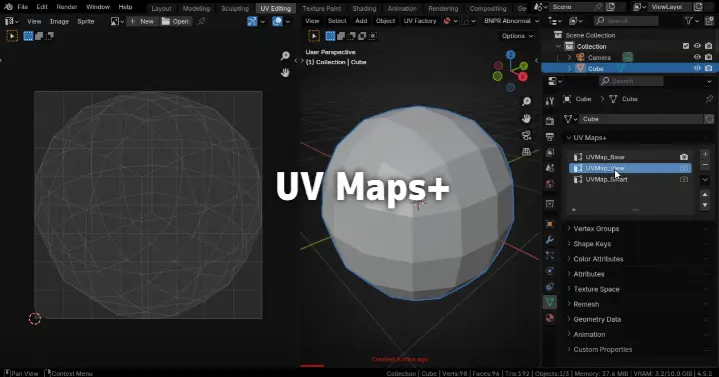Viewport: 719px width, 377px height.
Task: Hide the Cube object in viewport eye
Action: tap(697, 68)
